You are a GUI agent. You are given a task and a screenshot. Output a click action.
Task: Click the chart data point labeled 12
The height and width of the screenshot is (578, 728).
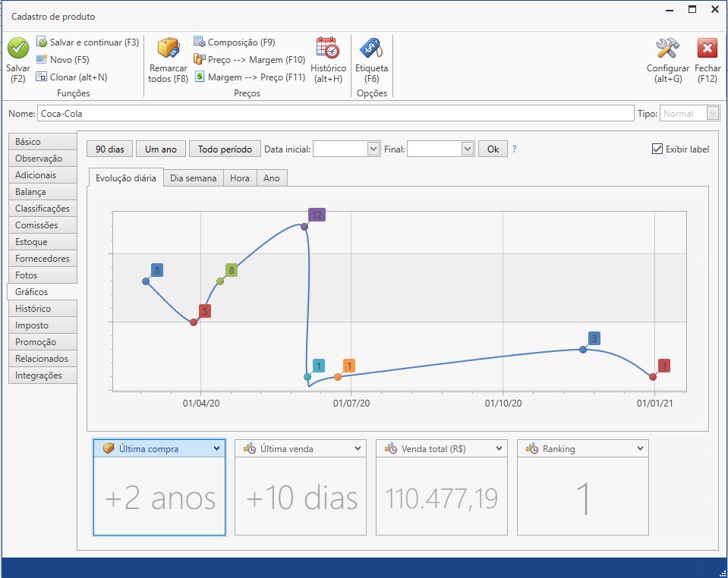pyautogui.click(x=304, y=226)
